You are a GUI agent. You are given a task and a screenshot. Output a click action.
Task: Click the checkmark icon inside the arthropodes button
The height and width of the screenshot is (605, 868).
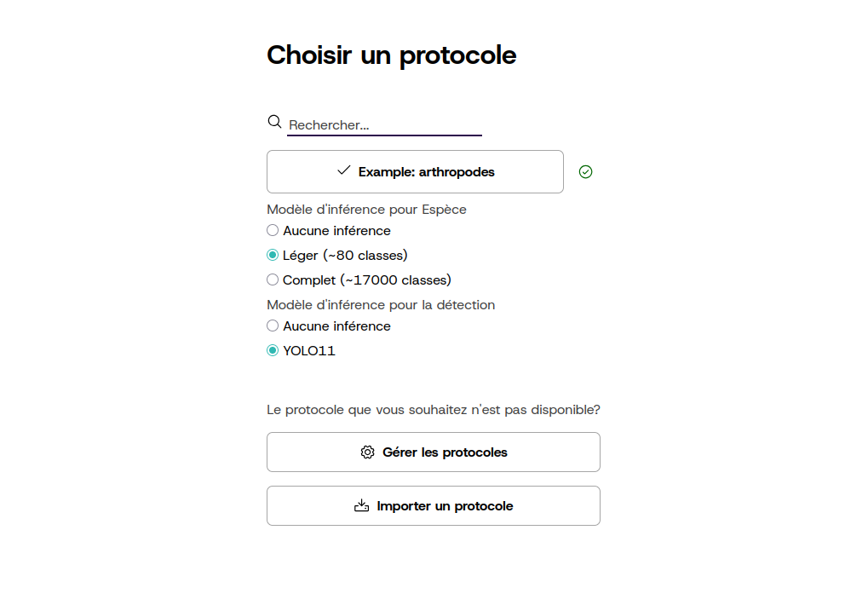(344, 170)
